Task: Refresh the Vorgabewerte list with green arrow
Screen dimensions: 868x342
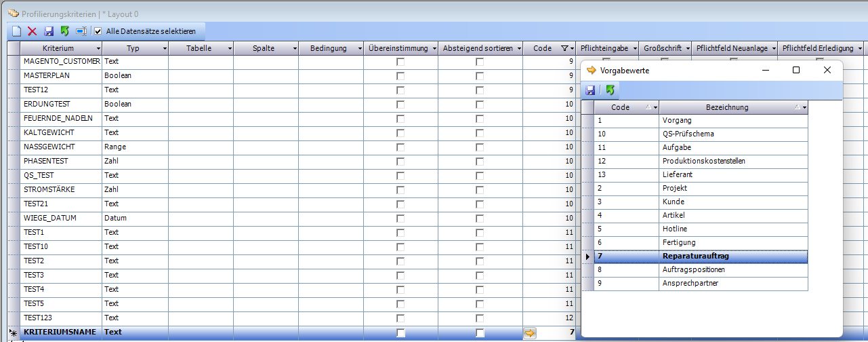Action: coord(610,90)
